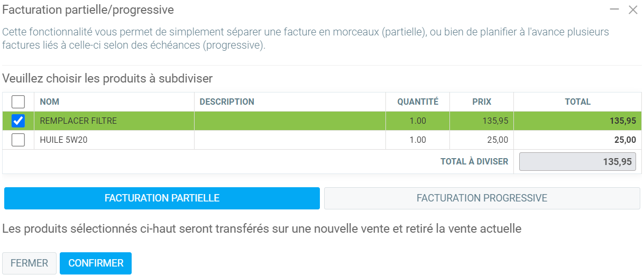Click the DESCRIPTION column header
This screenshot has height=275, width=644.
(227, 102)
